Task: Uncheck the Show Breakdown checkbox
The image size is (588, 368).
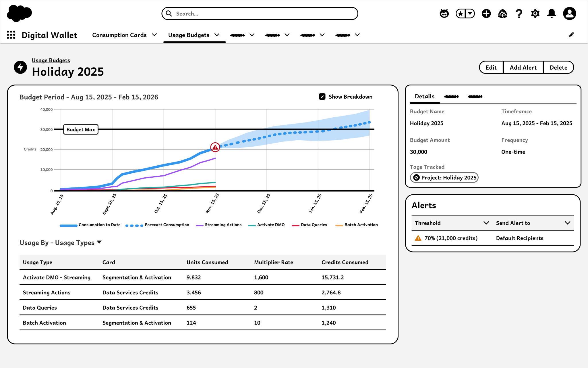Action: pos(322,97)
